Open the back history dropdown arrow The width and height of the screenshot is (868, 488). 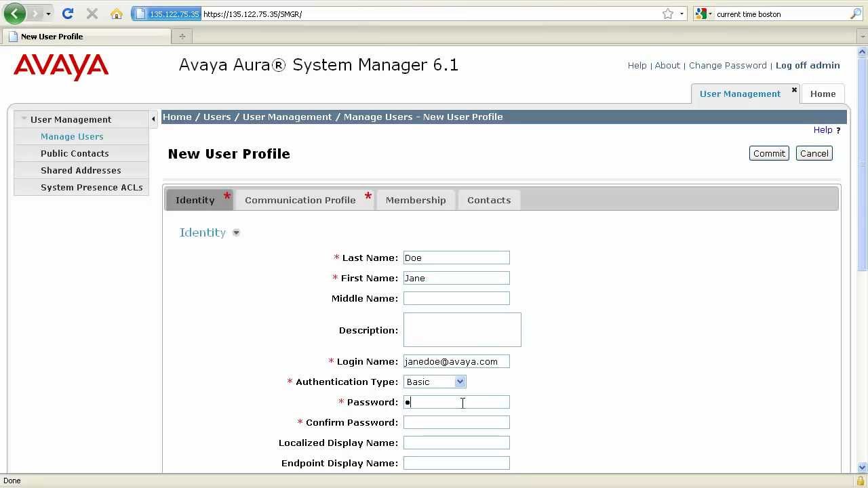(x=48, y=14)
